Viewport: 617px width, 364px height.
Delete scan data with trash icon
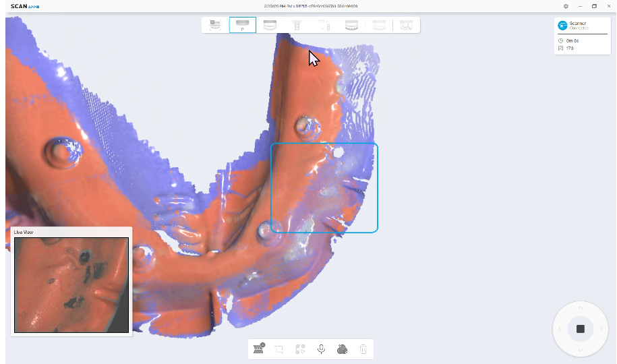click(363, 349)
